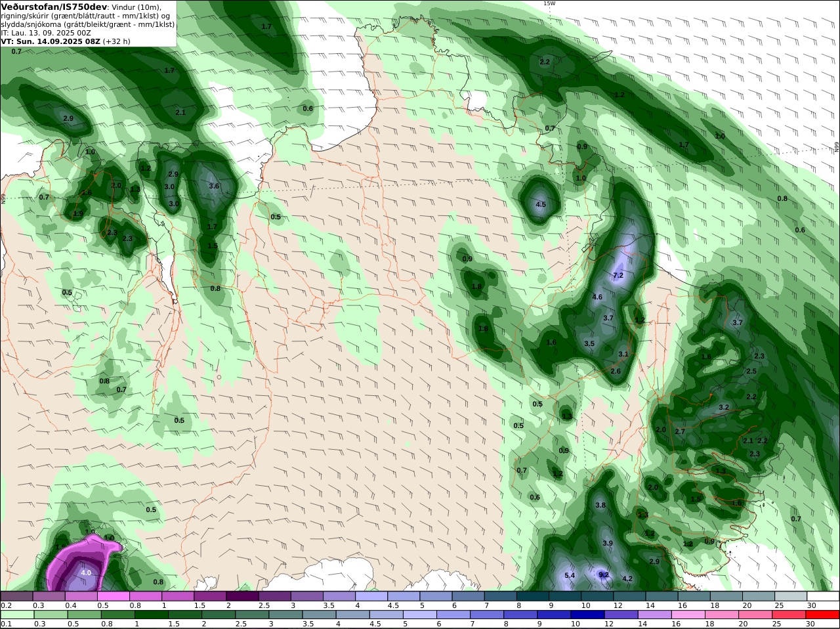Select the 30 label on rain legend

810,624
